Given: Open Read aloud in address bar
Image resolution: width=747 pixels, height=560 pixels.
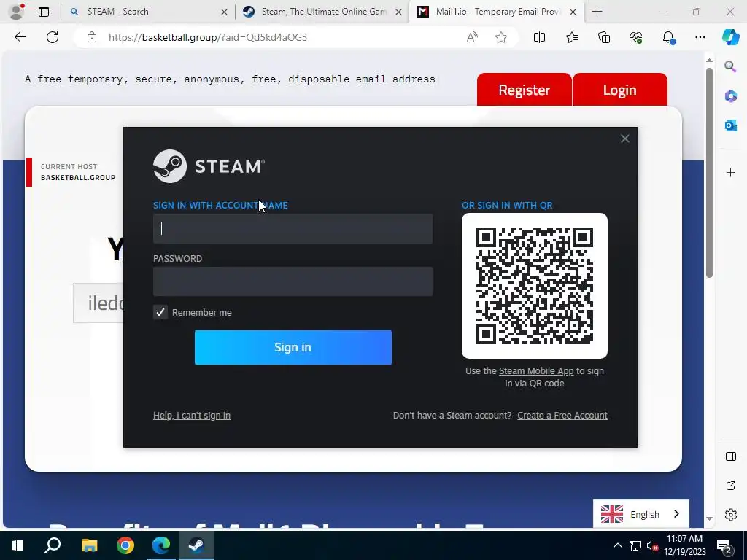Looking at the screenshot, I should pos(472,37).
